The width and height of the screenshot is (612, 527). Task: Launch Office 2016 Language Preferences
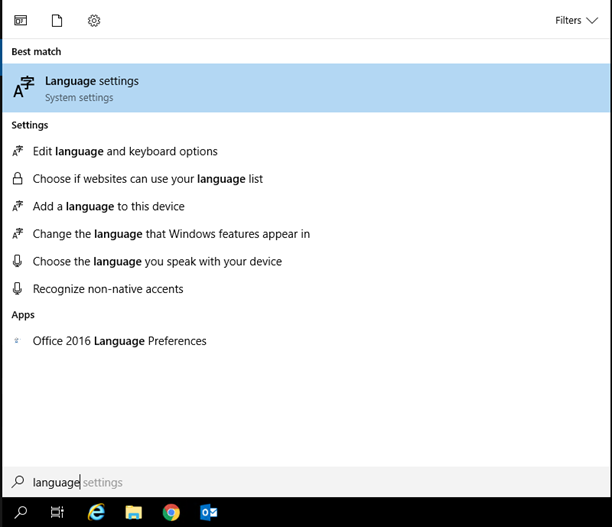[119, 341]
